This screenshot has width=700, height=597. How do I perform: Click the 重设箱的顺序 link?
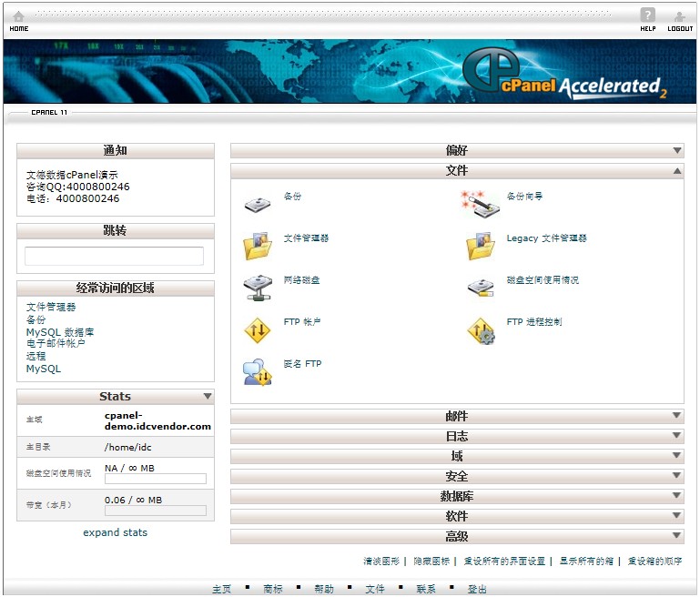point(654,561)
